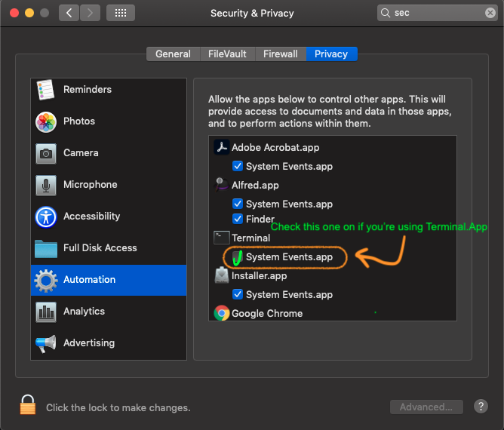Click the Terminal app icon

(x=222, y=238)
